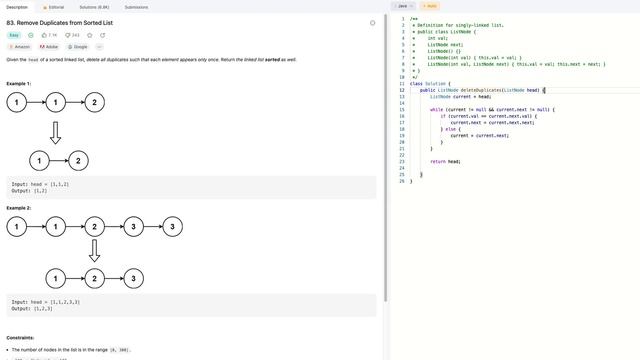640x360 pixels.
Task: Click line 16 if condition
Action: point(489,116)
